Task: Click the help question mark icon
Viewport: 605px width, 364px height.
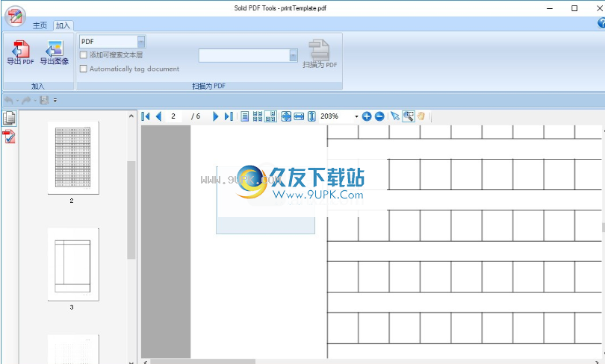Action: point(601,23)
